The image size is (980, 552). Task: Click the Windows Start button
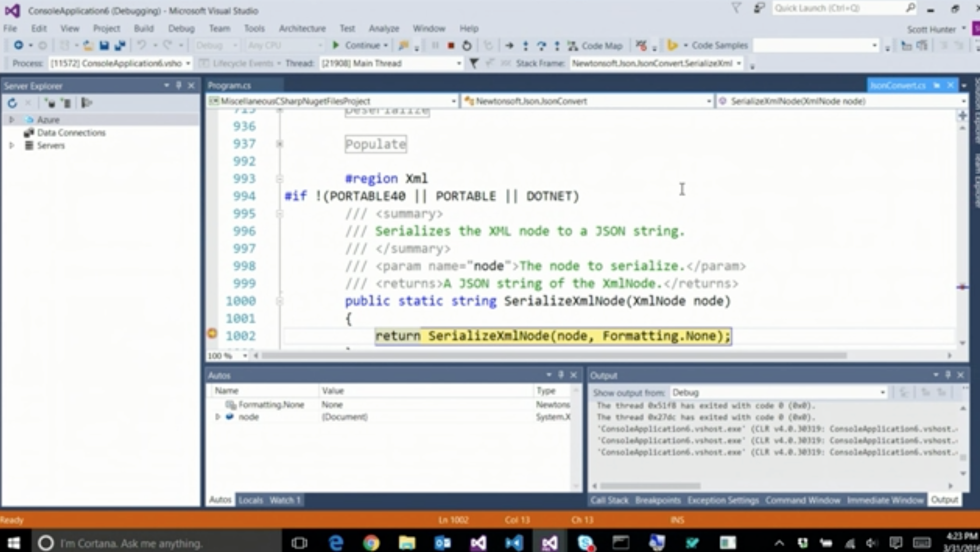pyautogui.click(x=14, y=543)
